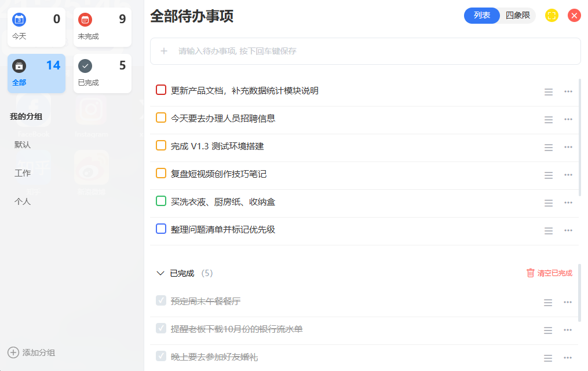
Task: Check the red 更新产品文档 task checkbox
Action: coord(161,90)
